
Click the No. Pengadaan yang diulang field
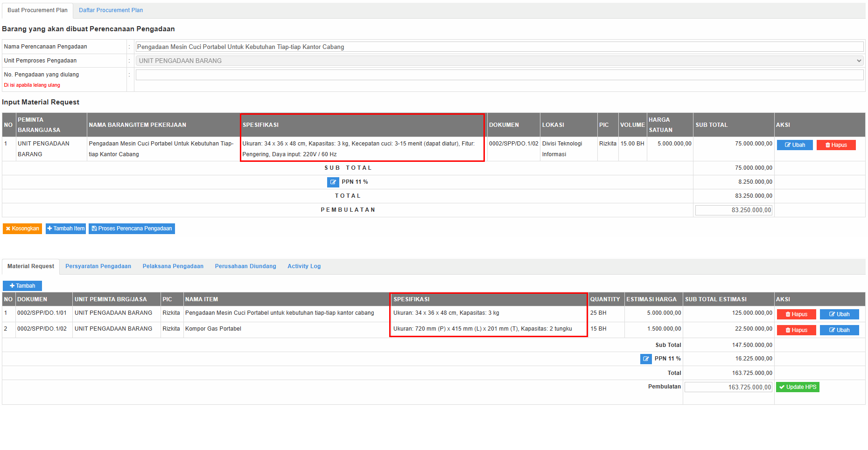[499, 75]
